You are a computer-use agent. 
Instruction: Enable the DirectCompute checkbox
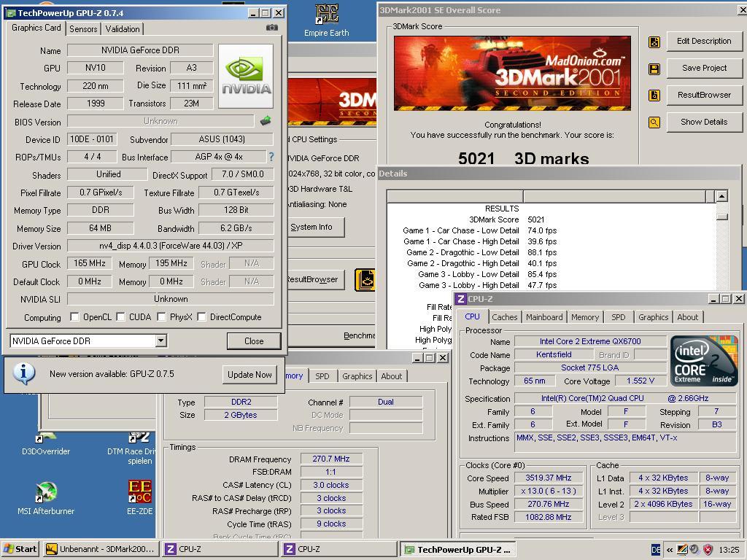pyautogui.click(x=201, y=316)
